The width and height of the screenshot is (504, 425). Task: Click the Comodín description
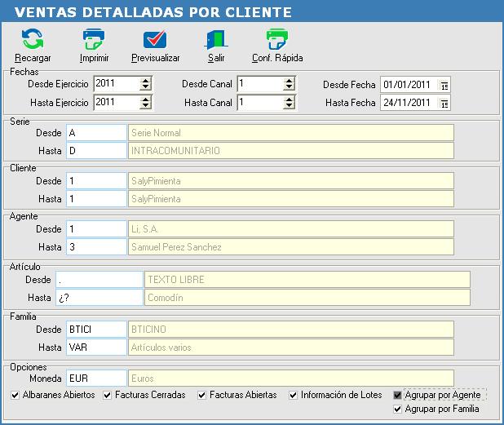[x=307, y=298]
